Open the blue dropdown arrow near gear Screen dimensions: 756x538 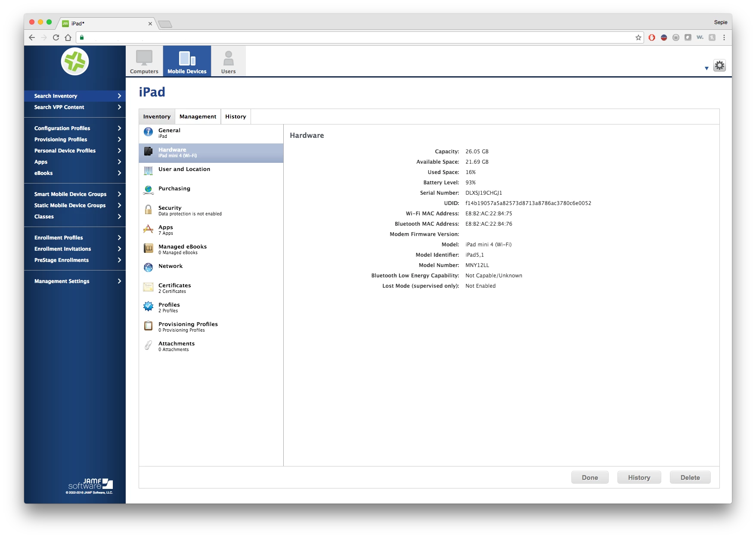(x=706, y=68)
